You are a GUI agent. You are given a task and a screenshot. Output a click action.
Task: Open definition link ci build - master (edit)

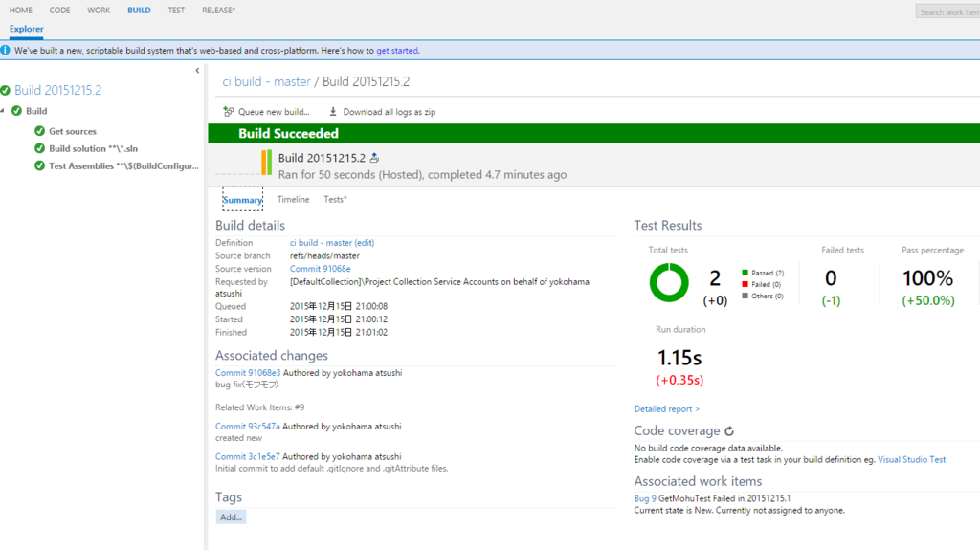pos(332,243)
